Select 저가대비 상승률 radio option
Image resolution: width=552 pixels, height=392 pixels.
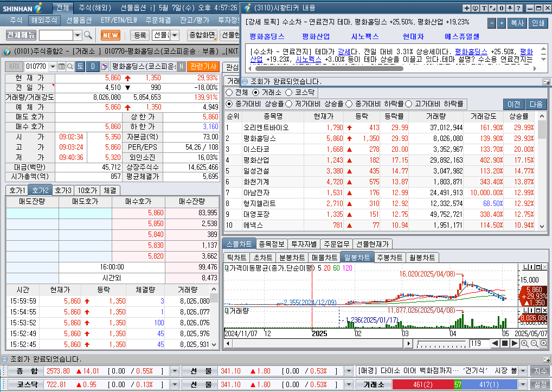pyautogui.click(x=288, y=104)
